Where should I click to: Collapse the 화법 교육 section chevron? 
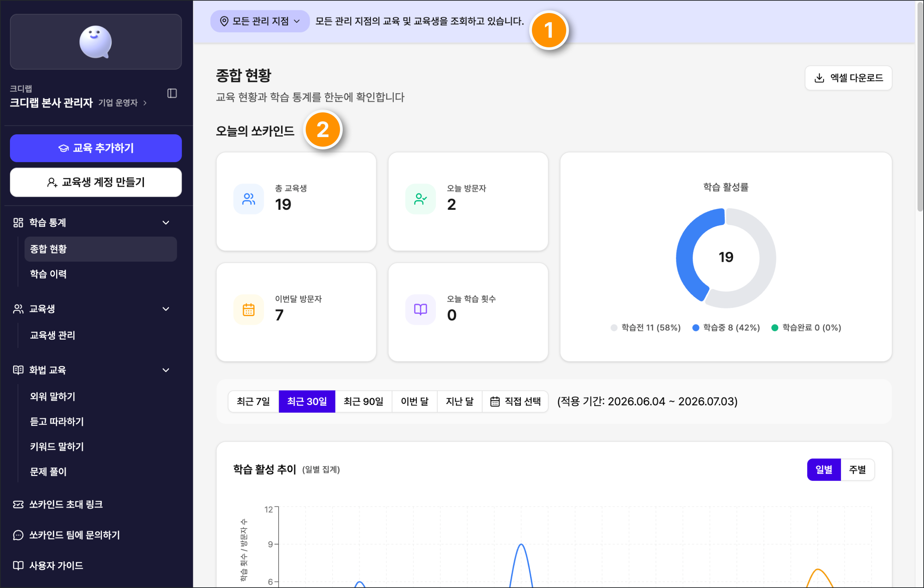(x=166, y=370)
